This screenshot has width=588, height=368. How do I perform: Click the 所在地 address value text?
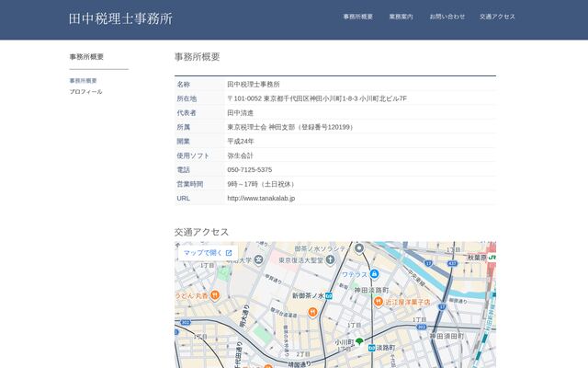click(317, 98)
